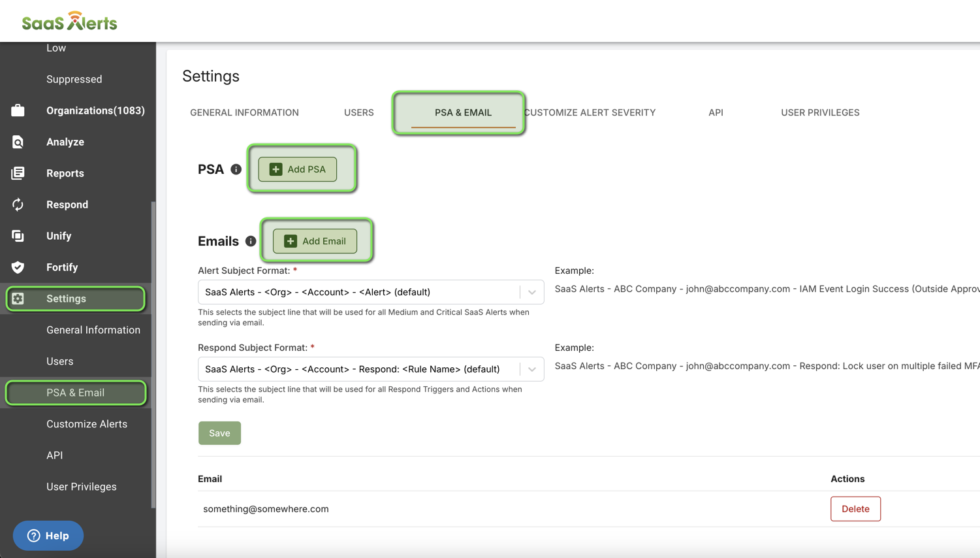
Task: Click the Add Email button
Action: 315,241
